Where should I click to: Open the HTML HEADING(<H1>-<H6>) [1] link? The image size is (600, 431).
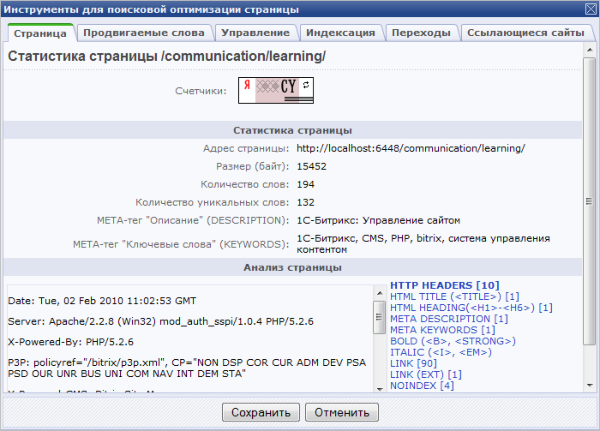[x=471, y=307]
